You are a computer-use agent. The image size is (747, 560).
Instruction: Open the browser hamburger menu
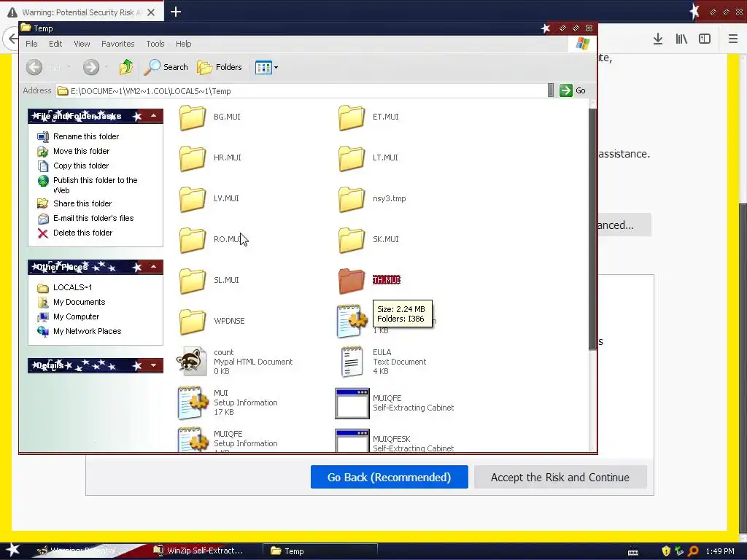733,39
